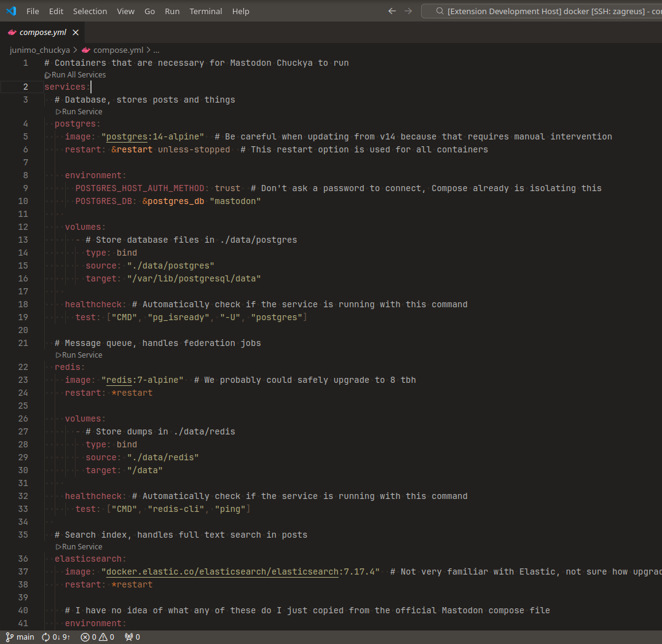Open the problems panel via errors and warnings count
This screenshot has width=662, height=644.
(x=98, y=637)
